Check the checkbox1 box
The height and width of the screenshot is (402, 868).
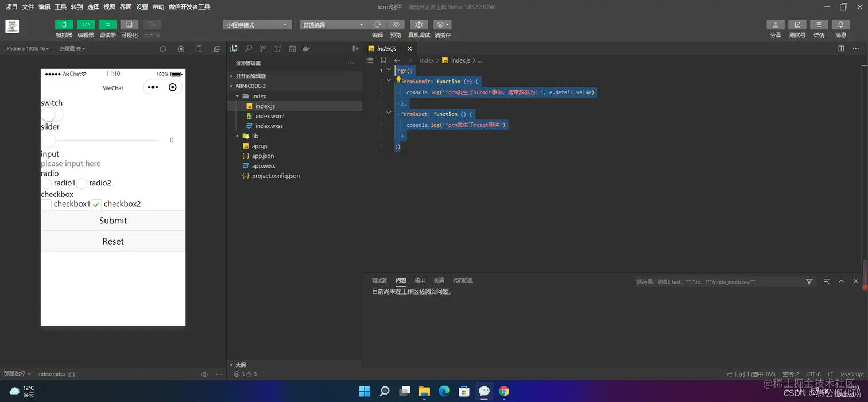[46, 204]
